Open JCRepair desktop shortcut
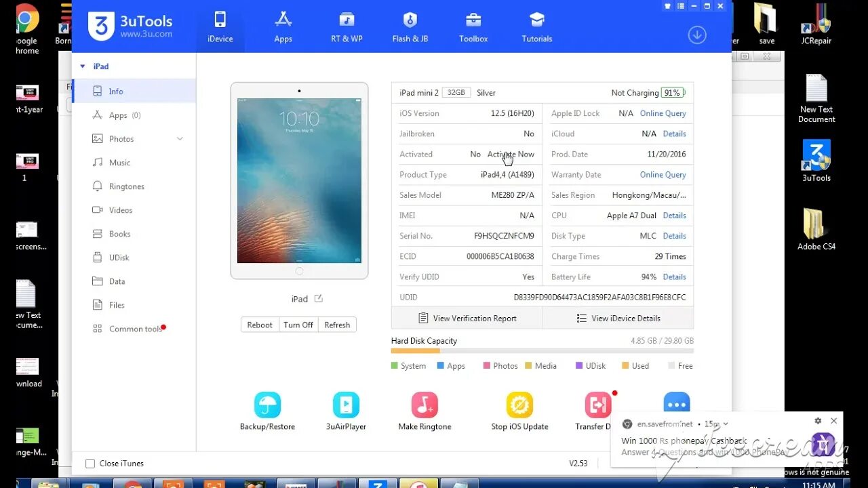 point(816,24)
